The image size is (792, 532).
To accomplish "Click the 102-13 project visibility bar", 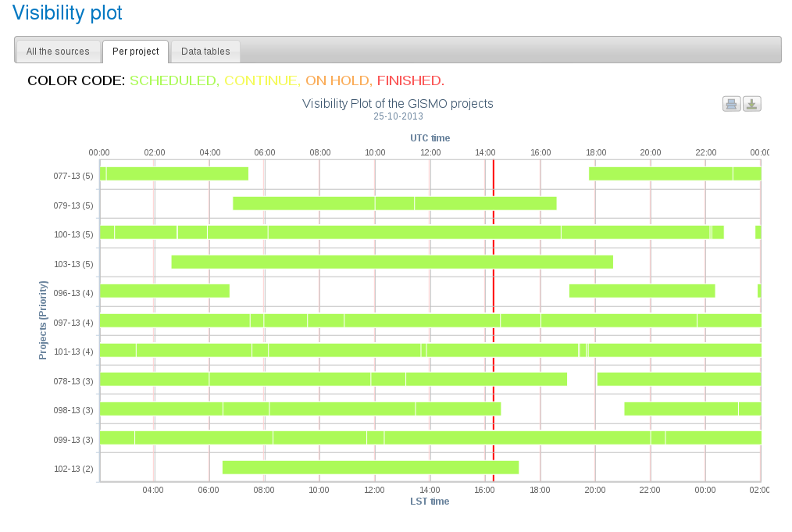I will (370, 467).
